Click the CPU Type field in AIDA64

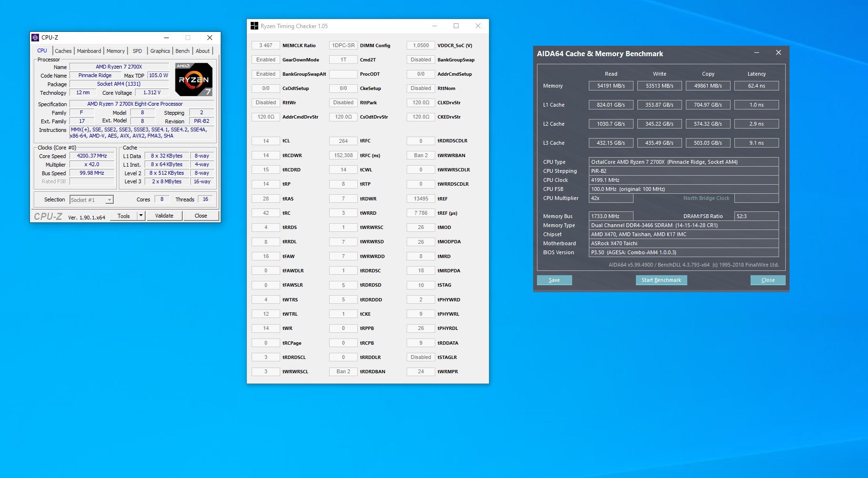point(684,162)
